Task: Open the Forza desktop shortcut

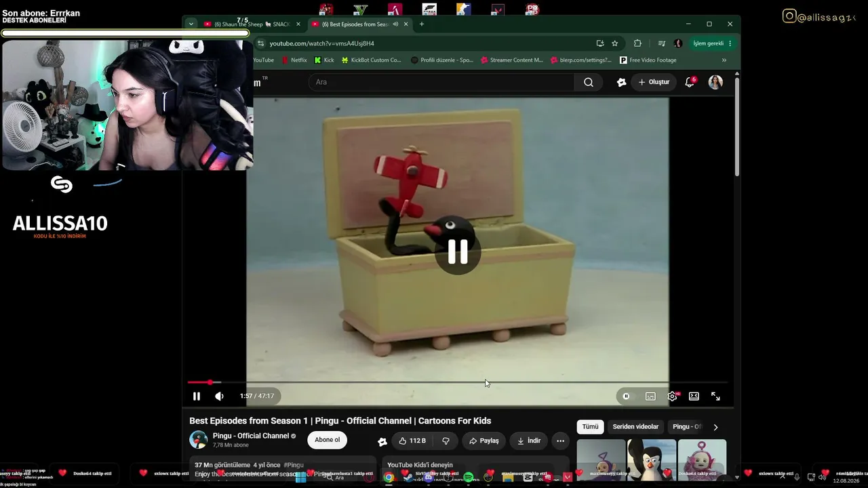Action: pos(429,9)
